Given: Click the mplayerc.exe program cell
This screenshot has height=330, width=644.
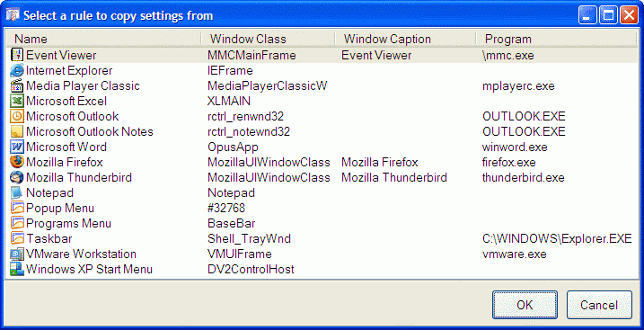Looking at the screenshot, I should [519, 86].
